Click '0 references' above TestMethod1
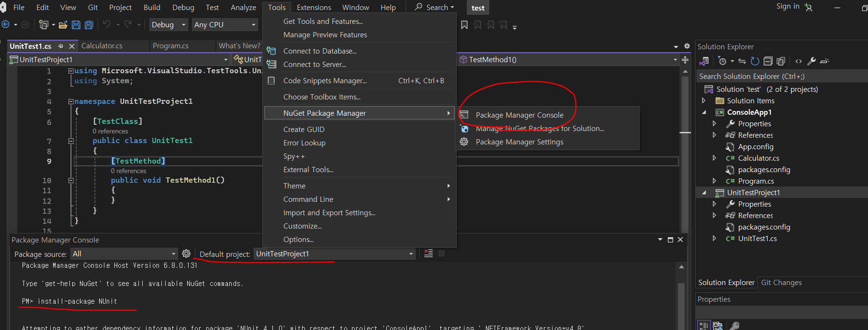 (x=128, y=171)
